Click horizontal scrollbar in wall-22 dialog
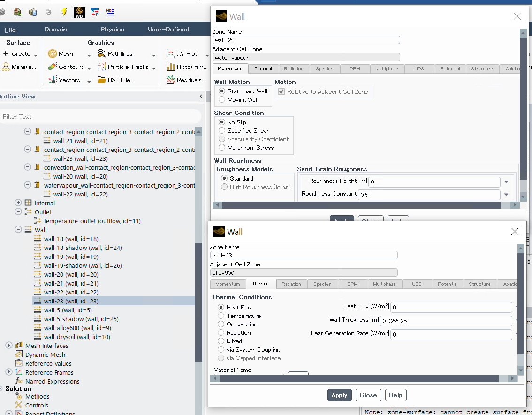Viewport: 532px width, 415px height. pyautogui.click(x=361, y=205)
